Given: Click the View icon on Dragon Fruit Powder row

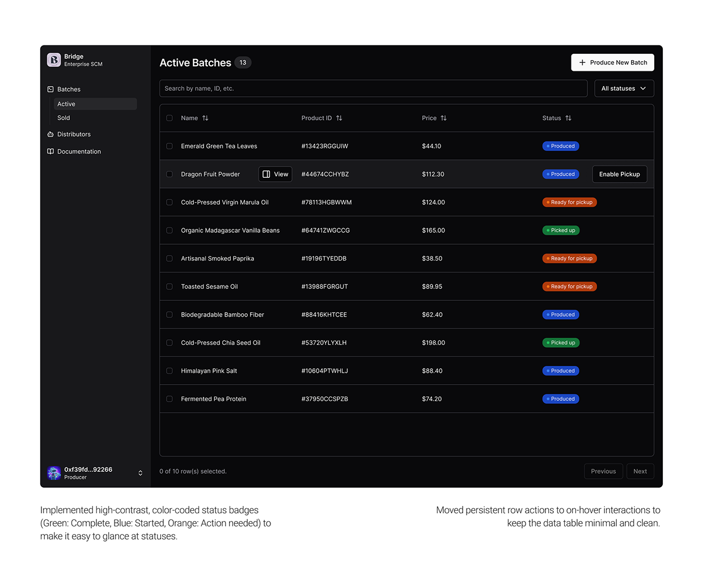Looking at the screenshot, I should coord(267,174).
